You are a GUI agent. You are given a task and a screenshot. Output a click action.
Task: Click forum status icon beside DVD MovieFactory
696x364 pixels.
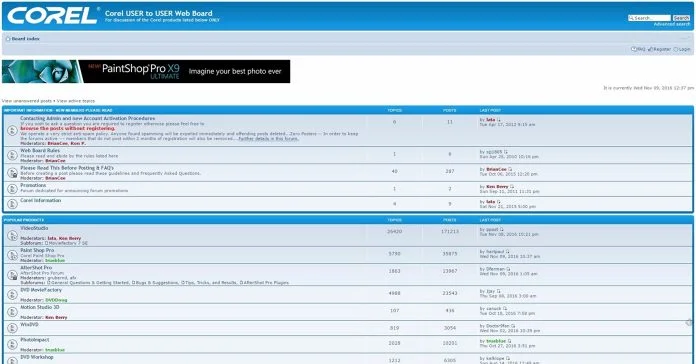click(x=12, y=295)
